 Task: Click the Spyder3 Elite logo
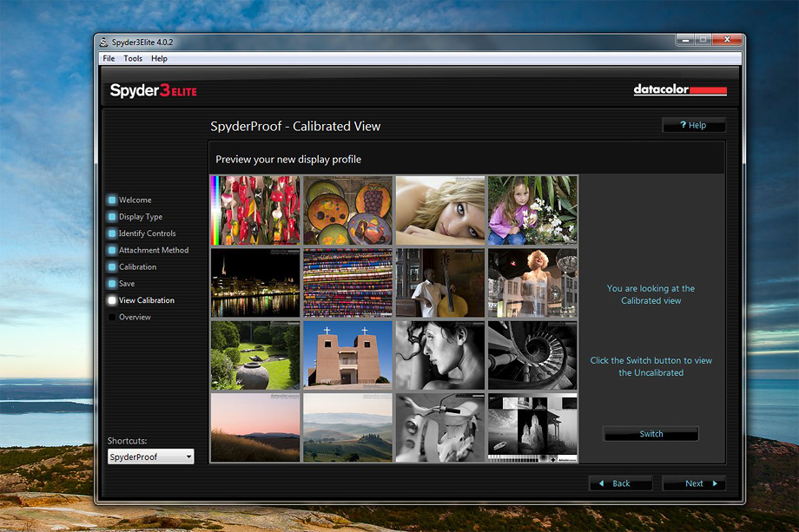pyautogui.click(x=154, y=90)
